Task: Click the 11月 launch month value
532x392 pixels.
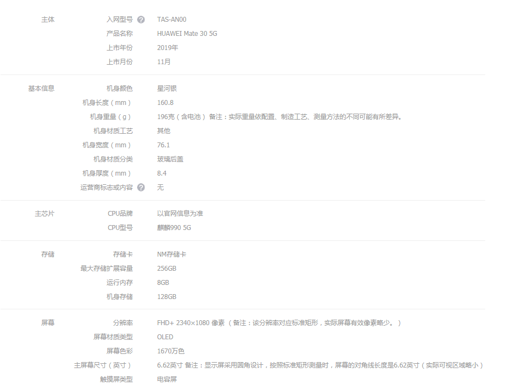Action: pyautogui.click(x=164, y=62)
